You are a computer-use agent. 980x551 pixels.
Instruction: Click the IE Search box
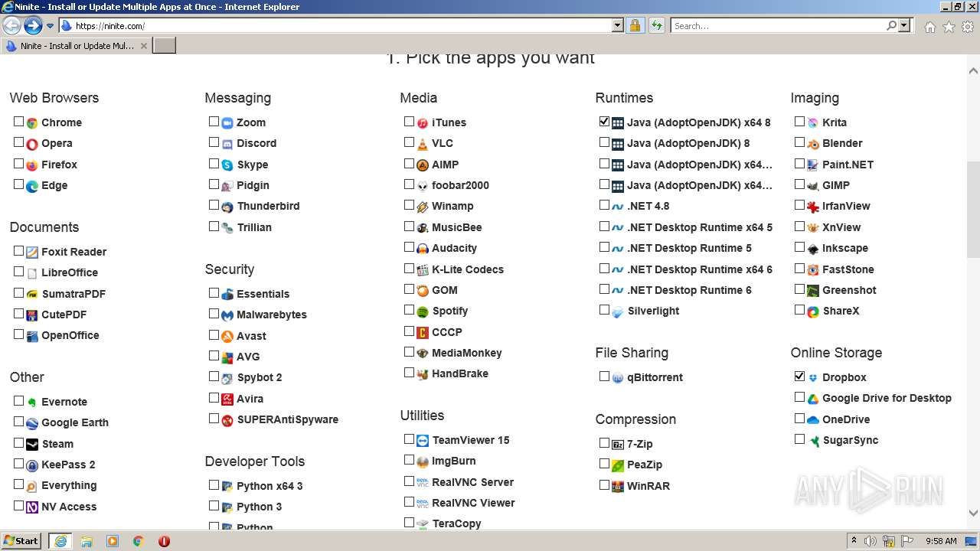778,26
